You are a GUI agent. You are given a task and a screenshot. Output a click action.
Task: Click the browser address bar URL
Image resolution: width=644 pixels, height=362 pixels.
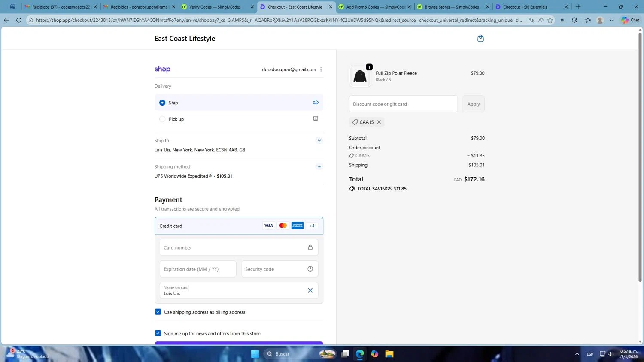click(x=279, y=20)
